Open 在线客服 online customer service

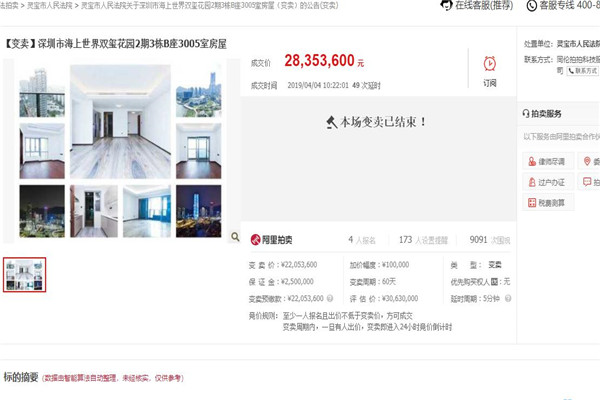tap(476, 5)
